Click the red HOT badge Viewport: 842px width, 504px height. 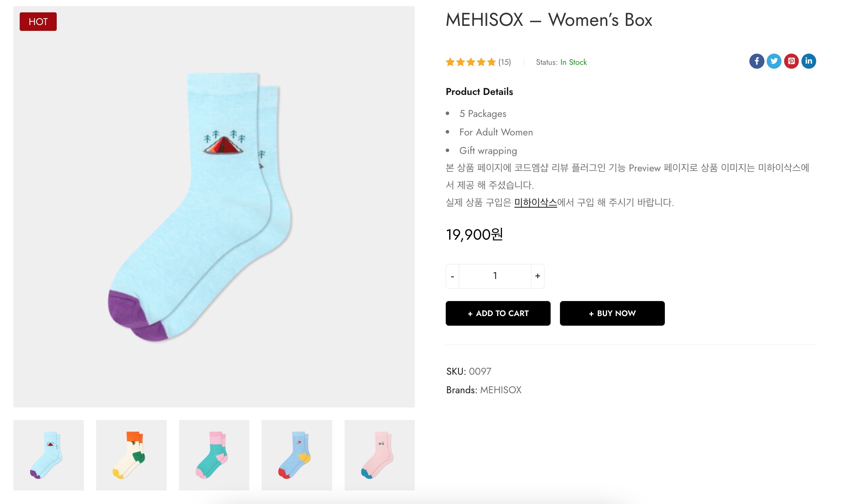click(38, 22)
